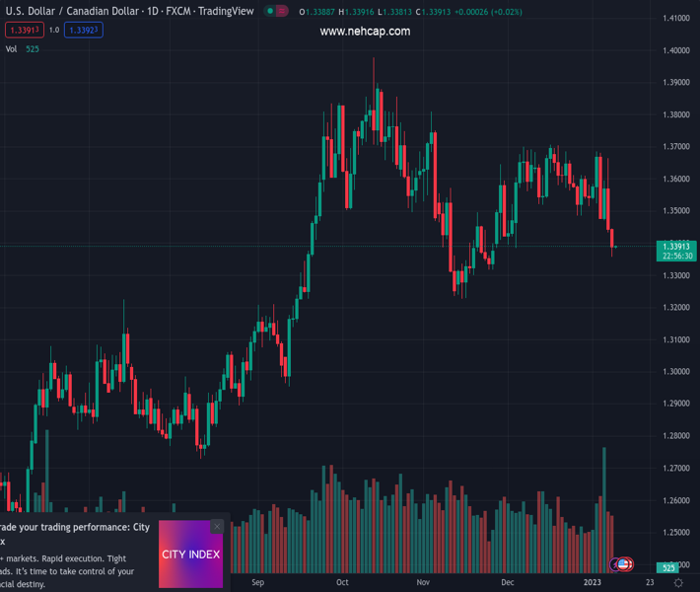The image size is (700, 592).
Task: Click the www.nehcap.com watermark text
Action: coord(365,32)
